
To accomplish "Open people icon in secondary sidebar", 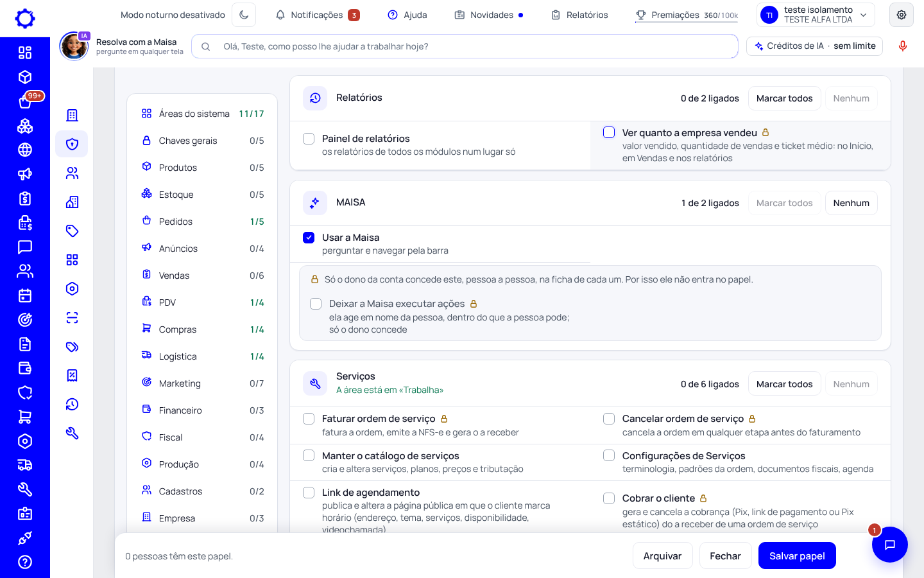I will (x=72, y=173).
